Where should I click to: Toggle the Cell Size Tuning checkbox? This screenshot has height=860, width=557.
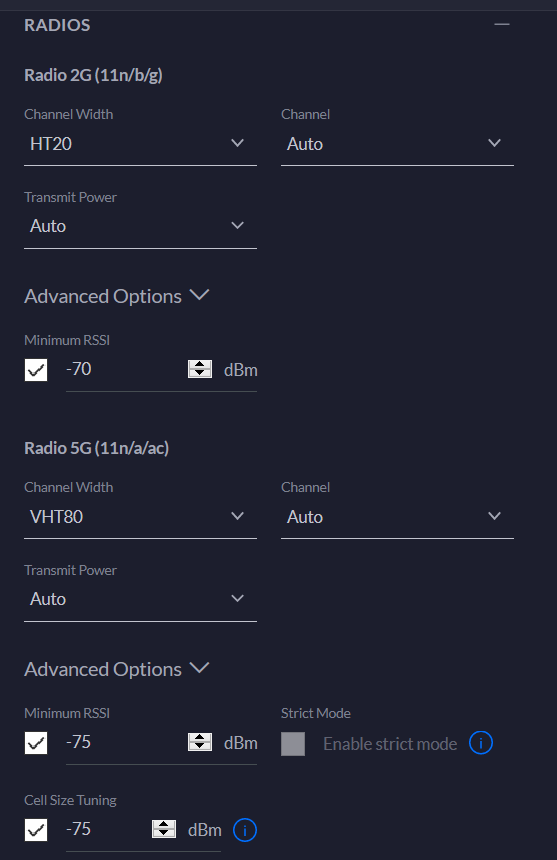[x=36, y=830]
